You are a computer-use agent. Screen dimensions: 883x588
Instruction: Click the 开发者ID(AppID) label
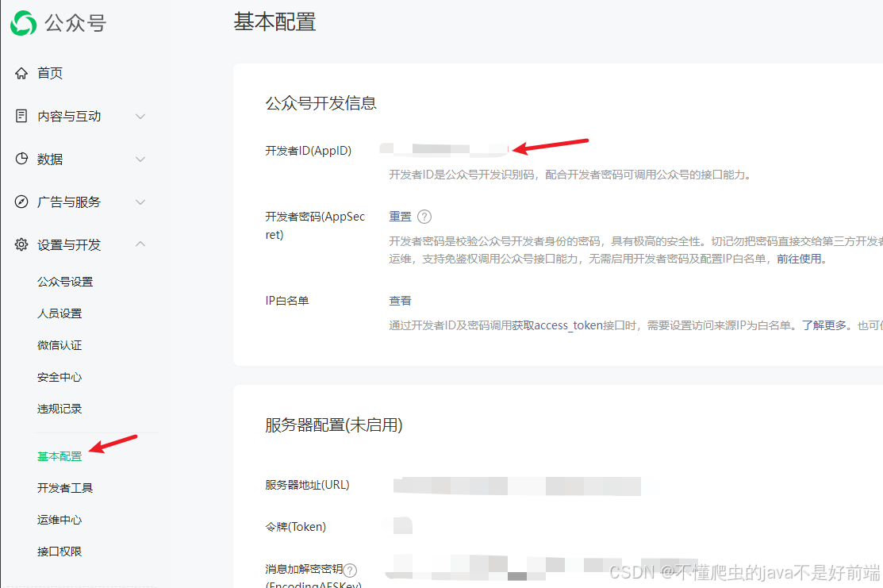click(x=309, y=151)
